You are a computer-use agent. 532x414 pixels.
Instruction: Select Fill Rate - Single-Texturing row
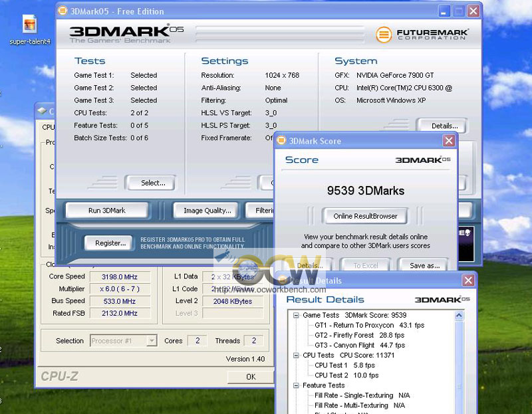[362, 395]
